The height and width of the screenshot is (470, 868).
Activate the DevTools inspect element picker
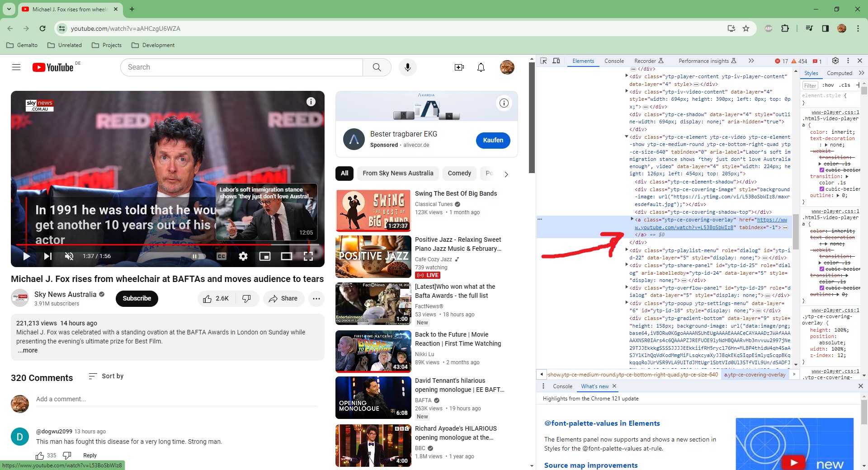coord(543,61)
